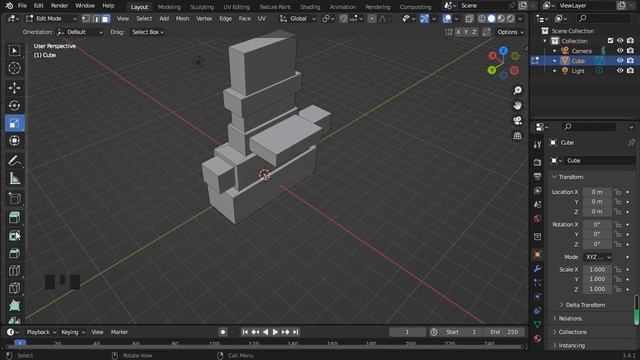
Task: Open the Modifier properties wrench tab
Action: click(538, 269)
